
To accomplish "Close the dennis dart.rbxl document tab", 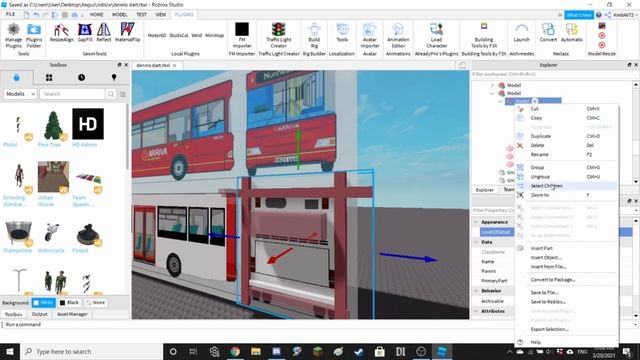I will pyautogui.click(x=175, y=65).
